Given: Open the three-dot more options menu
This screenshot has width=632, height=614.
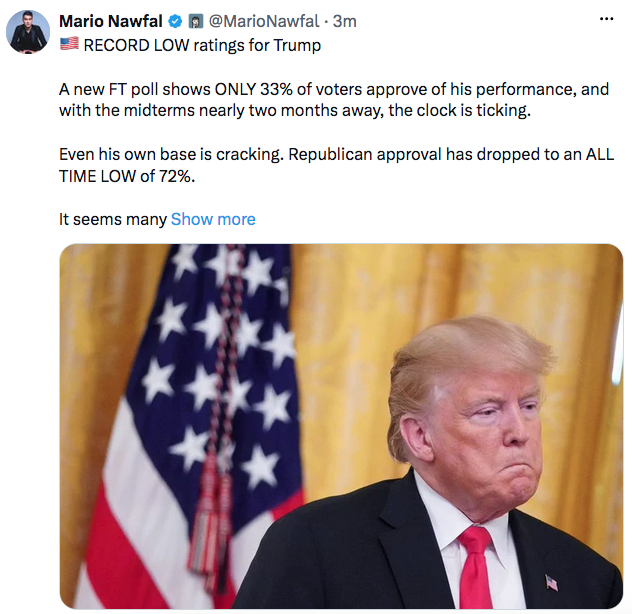Looking at the screenshot, I should [606, 19].
